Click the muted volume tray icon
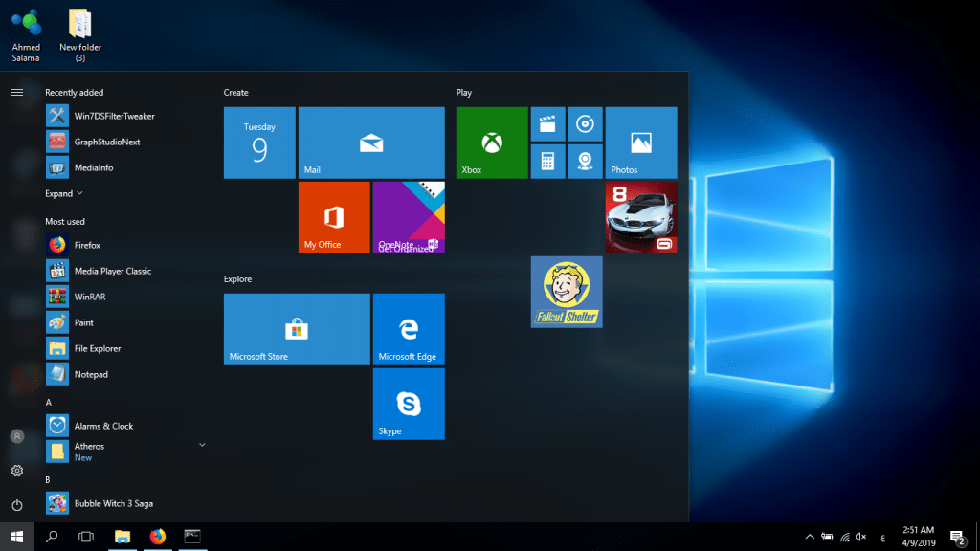The image size is (980, 551). [x=861, y=537]
